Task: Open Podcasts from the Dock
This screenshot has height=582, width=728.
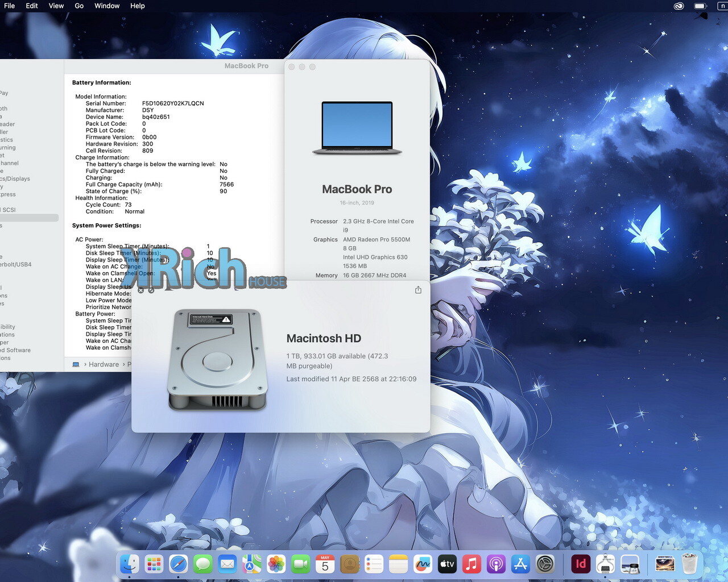Action: 496,564
